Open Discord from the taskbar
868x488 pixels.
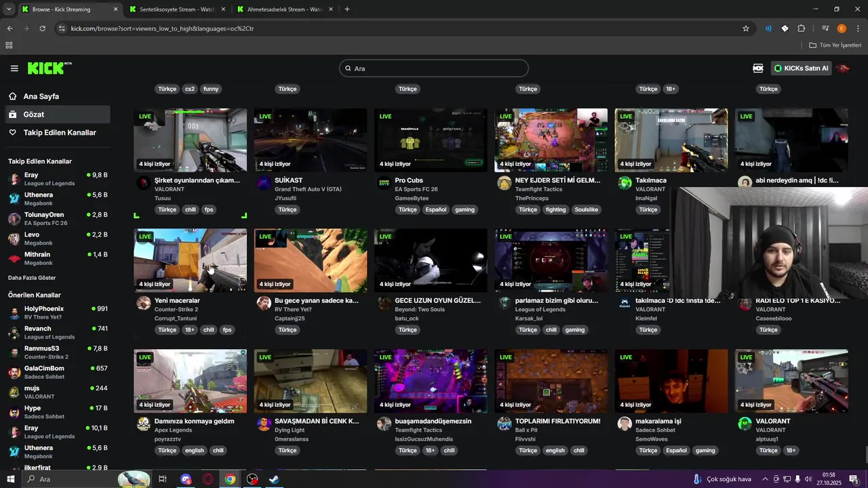pyautogui.click(x=186, y=479)
